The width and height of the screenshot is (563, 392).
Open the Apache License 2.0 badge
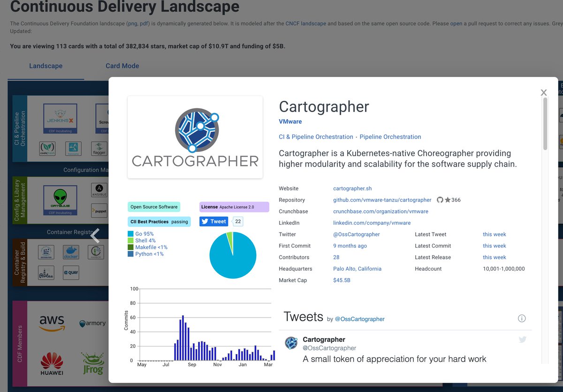[x=234, y=207]
